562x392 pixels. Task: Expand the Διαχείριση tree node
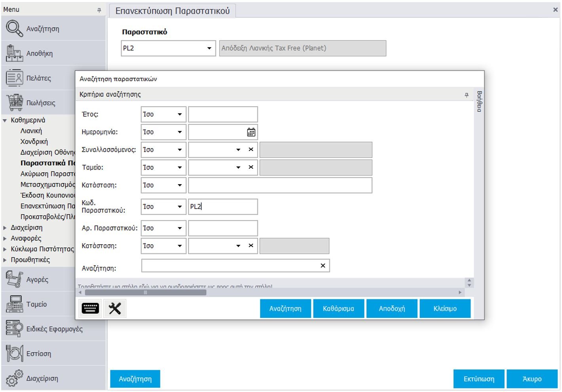[5, 228]
